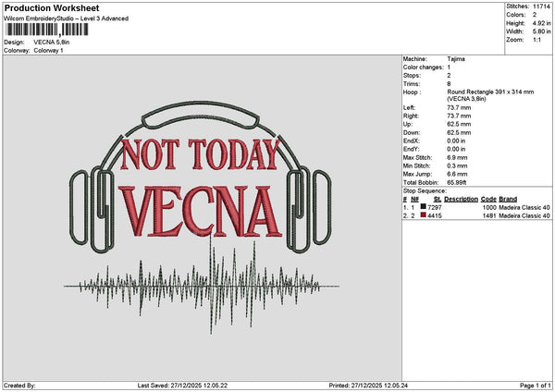Select the 'Colorway 1' value

tap(48, 51)
